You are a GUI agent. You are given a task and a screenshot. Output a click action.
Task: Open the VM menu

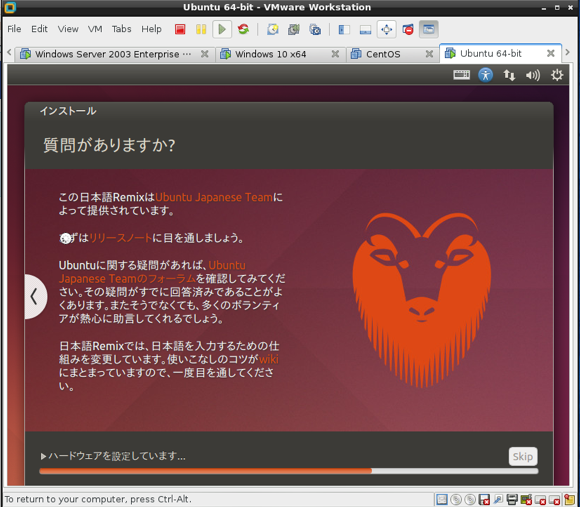pos(95,29)
